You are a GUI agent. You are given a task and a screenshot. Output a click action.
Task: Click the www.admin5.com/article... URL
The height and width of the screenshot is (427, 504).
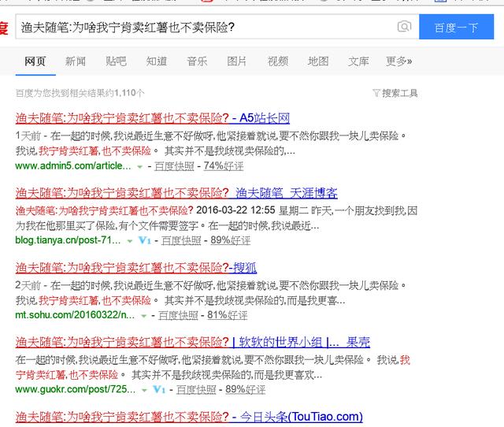73,166
